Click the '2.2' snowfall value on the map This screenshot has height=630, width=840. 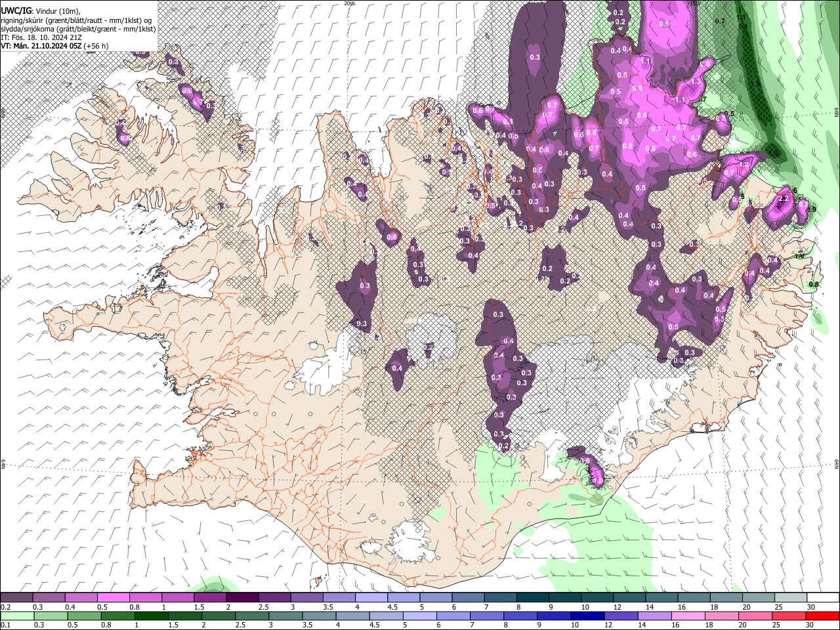point(782,199)
